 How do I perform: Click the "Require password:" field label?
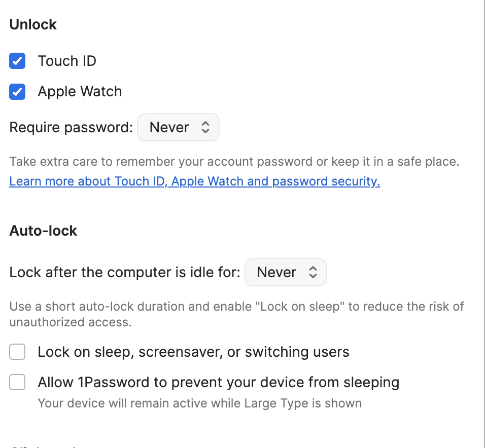point(71,127)
